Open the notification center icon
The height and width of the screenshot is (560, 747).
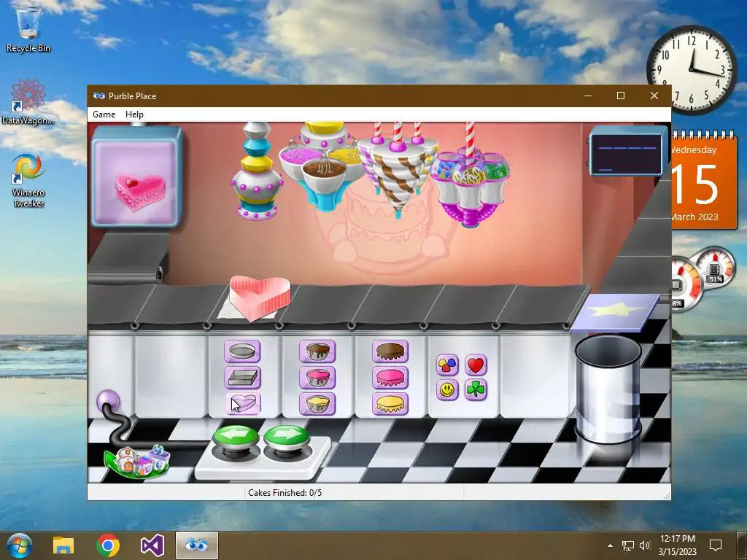[716, 545]
